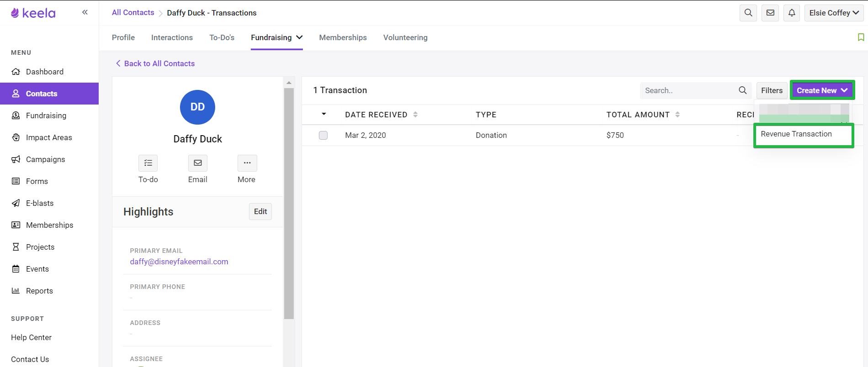
Task: Sort by Total Amount arrows
Action: pos(677,115)
